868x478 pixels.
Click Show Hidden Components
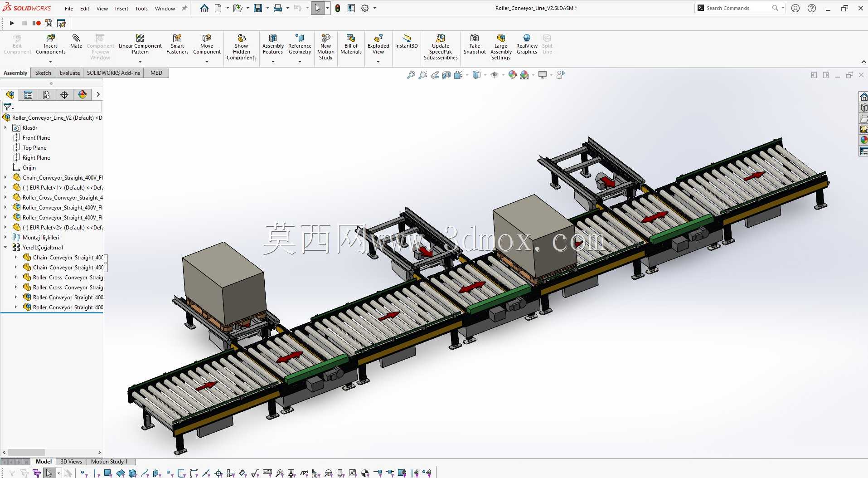pos(242,47)
